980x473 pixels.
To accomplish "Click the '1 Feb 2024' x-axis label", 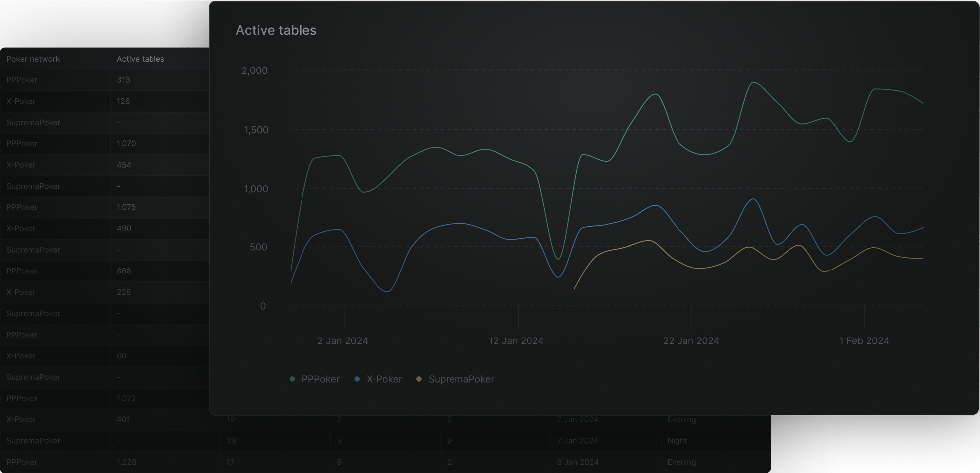I will coord(864,341).
